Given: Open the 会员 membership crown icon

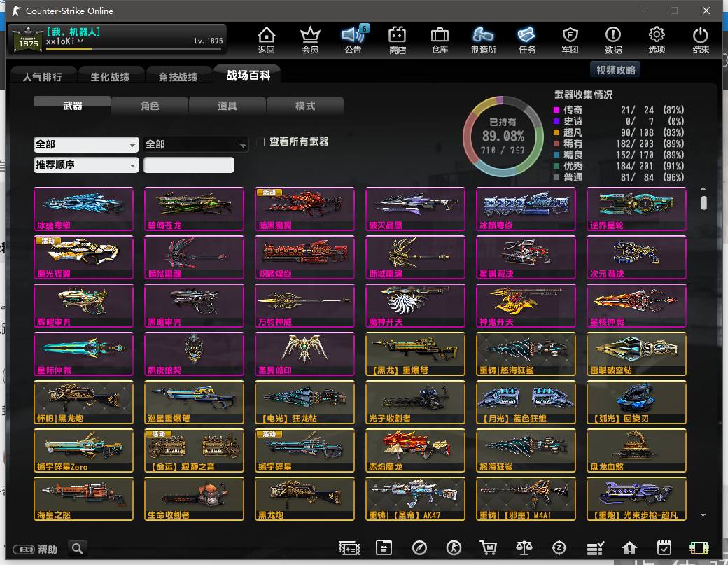Looking at the screenshot, I should pos(310,39).
